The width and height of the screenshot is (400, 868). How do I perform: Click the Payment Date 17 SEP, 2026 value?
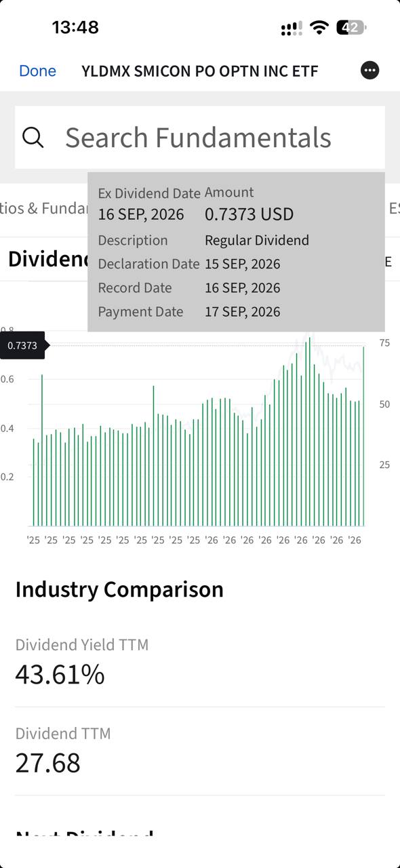(x=242, y=312)
